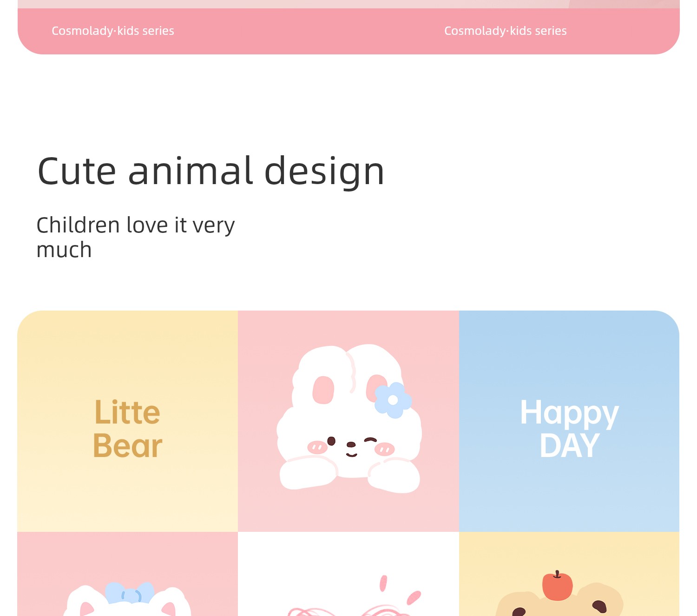Choose the bear with apple tile
697x616 pixels.
point(569,574)
